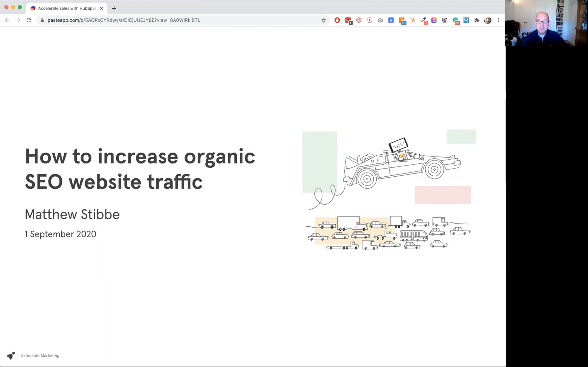
Task: Select the Accelerate sales with HubSpot tab
Action: tap(66, 8)
